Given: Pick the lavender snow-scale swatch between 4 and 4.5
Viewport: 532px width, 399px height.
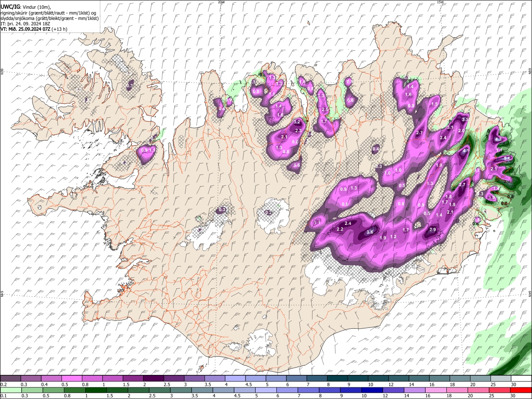Looking at the screenshot, I should pyautogui.click(x=235, y=379).
